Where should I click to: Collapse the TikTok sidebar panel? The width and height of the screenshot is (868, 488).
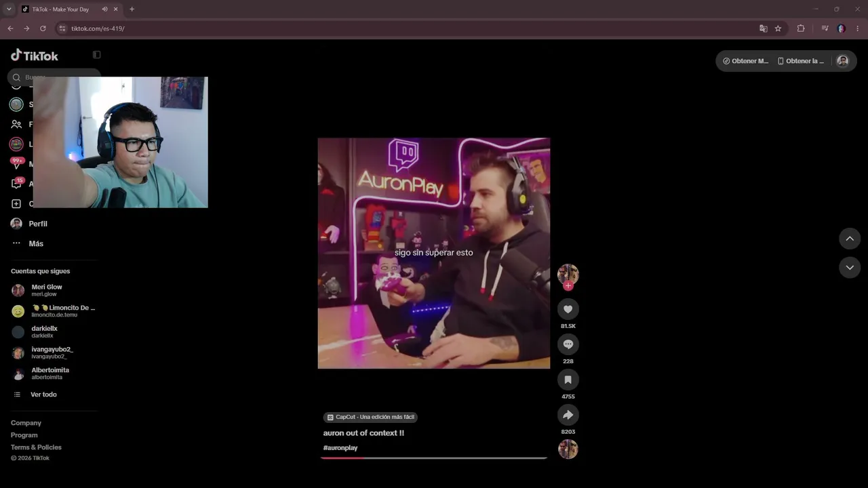tap(96, 55)
